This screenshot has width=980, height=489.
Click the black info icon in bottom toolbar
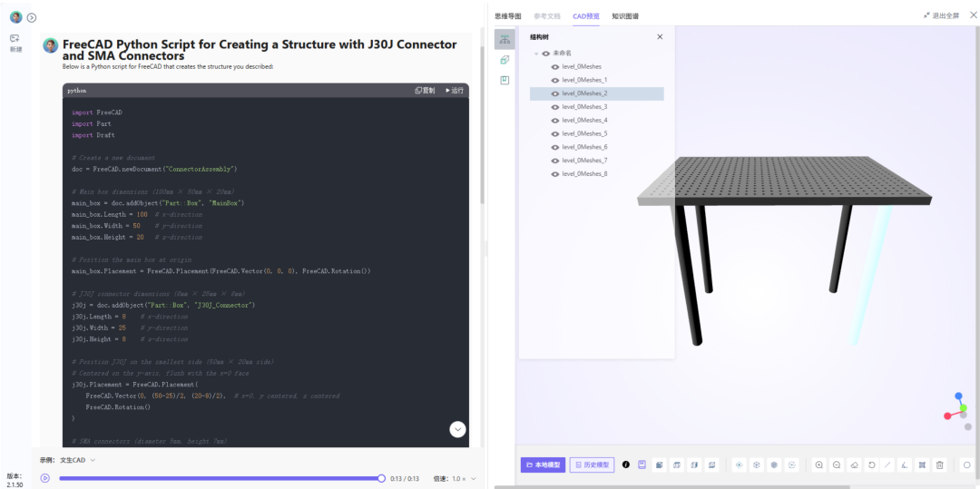(625, 465)
